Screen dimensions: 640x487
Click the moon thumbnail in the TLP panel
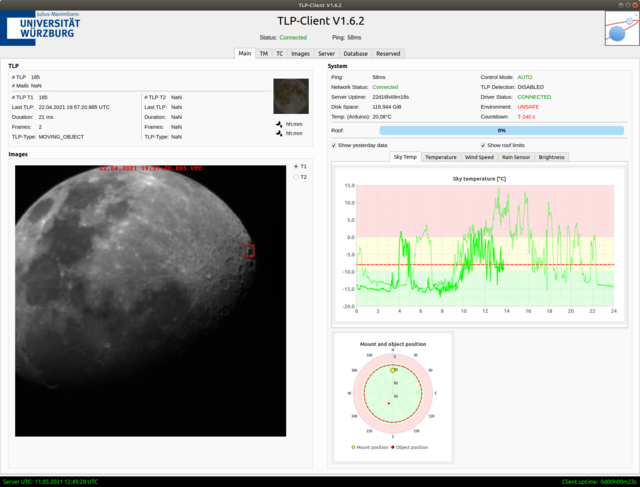pos(291,96)
